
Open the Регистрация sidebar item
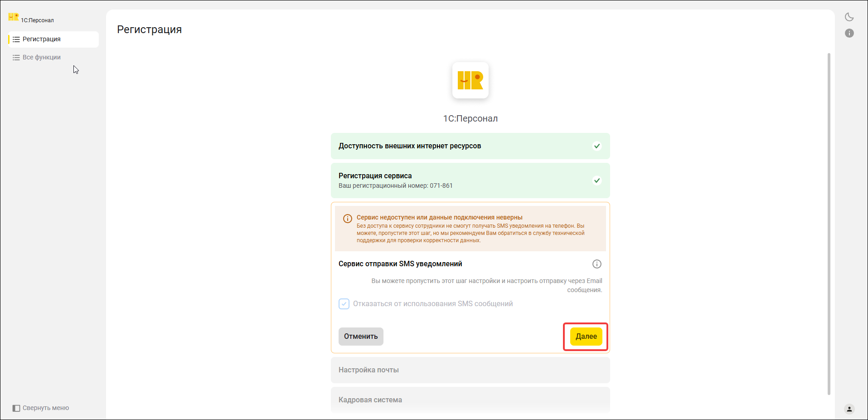(53, 39)
